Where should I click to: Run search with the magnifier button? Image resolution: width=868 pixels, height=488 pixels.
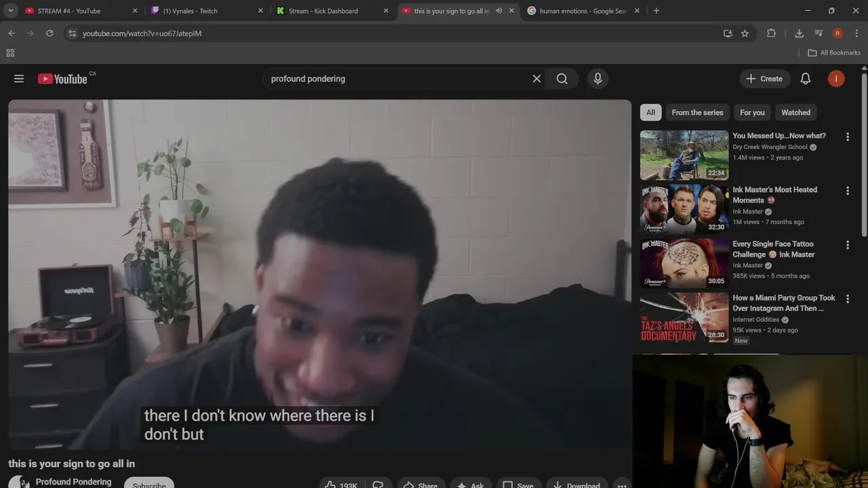(562, 79)
